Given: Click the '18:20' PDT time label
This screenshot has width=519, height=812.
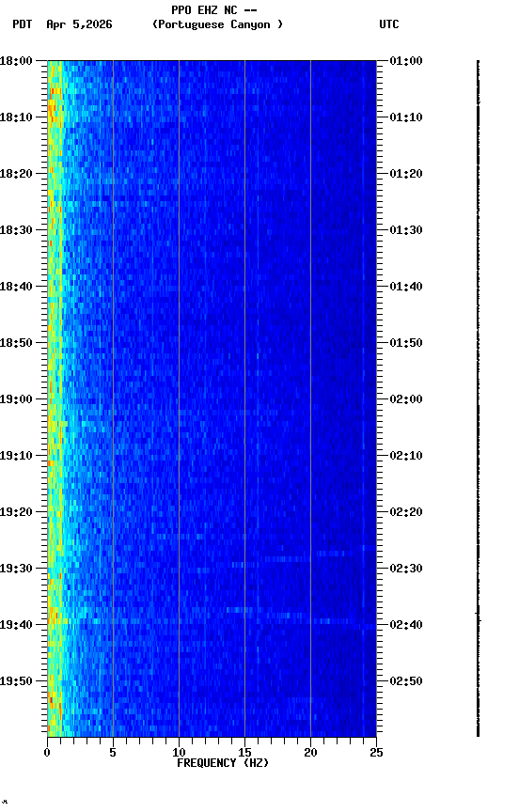Looking at the screenshot, I should point(16,174).
